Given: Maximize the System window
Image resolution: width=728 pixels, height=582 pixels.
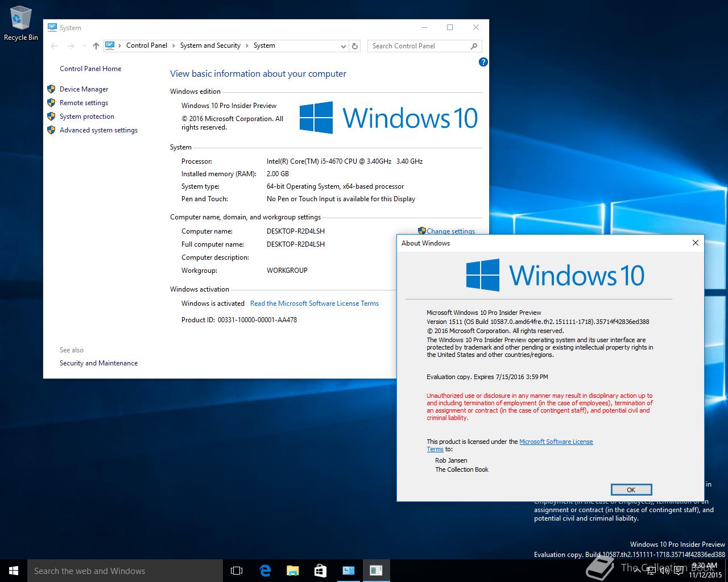Looking at the screenshot, I should coord(450,27).
